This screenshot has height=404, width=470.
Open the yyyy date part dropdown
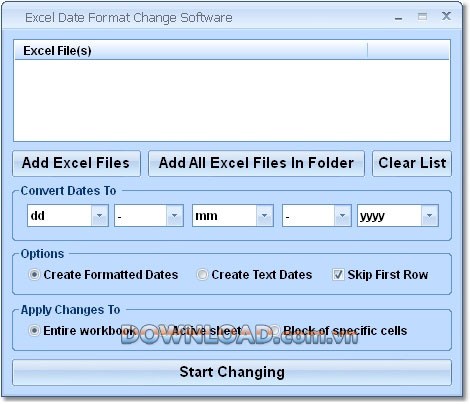[x=429, y=216]
